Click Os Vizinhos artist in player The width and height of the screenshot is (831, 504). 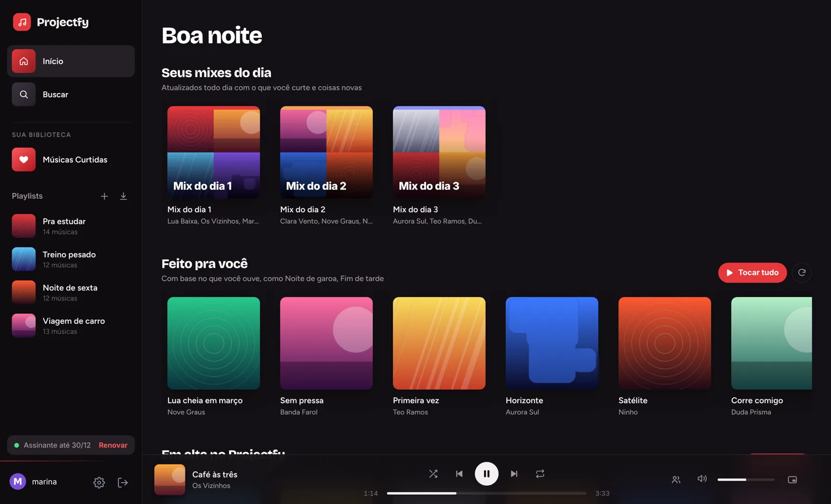(x=211, y=486)
